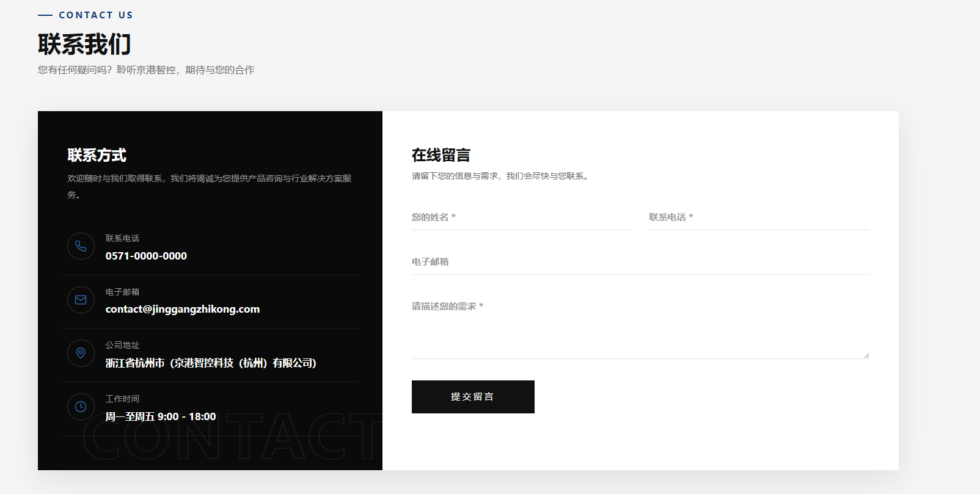Click the envelope icon beside 电子邮箱
The height and width of the screenshot is (494, 980).
[81, 300]
